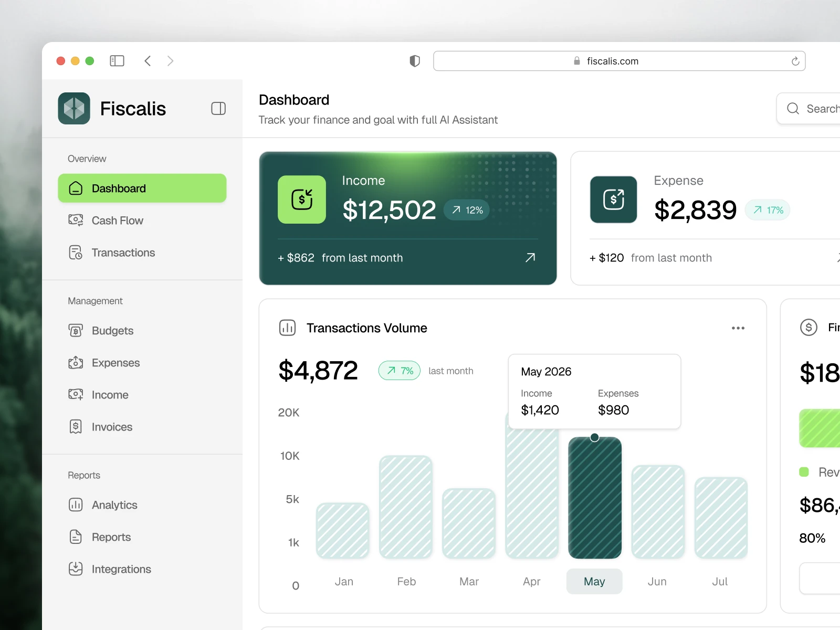
Task: Click the Reports document icon
Action: tap(76, 537)
